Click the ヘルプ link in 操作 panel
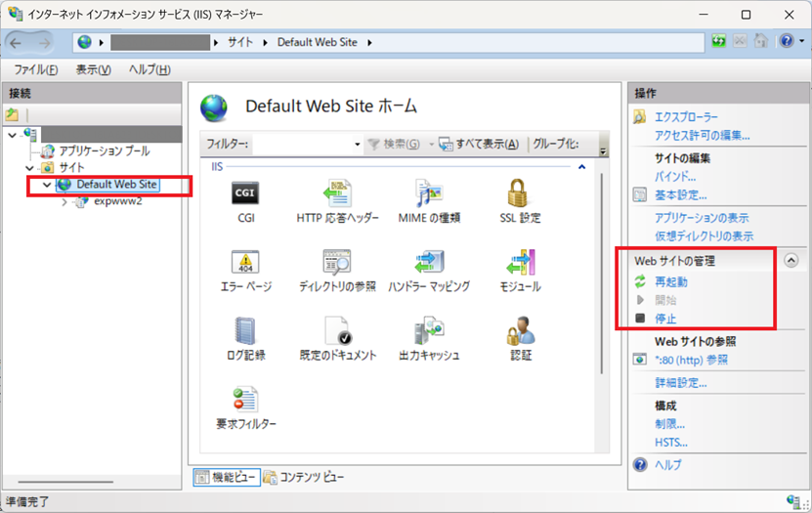Image resolution: width=812 pixels, height=513 pixels. (x=668, y=465)
